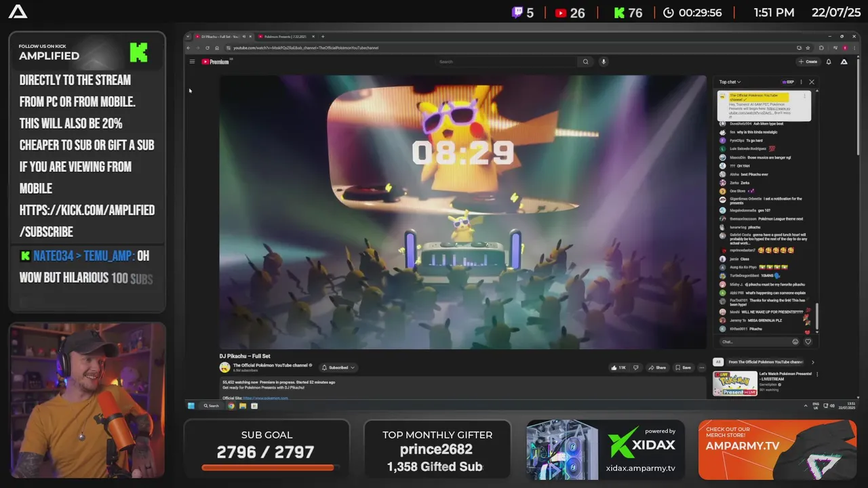Like the DJ Pikachu video
The height and width of the screenshot is (488, 868).
point(618,367)
